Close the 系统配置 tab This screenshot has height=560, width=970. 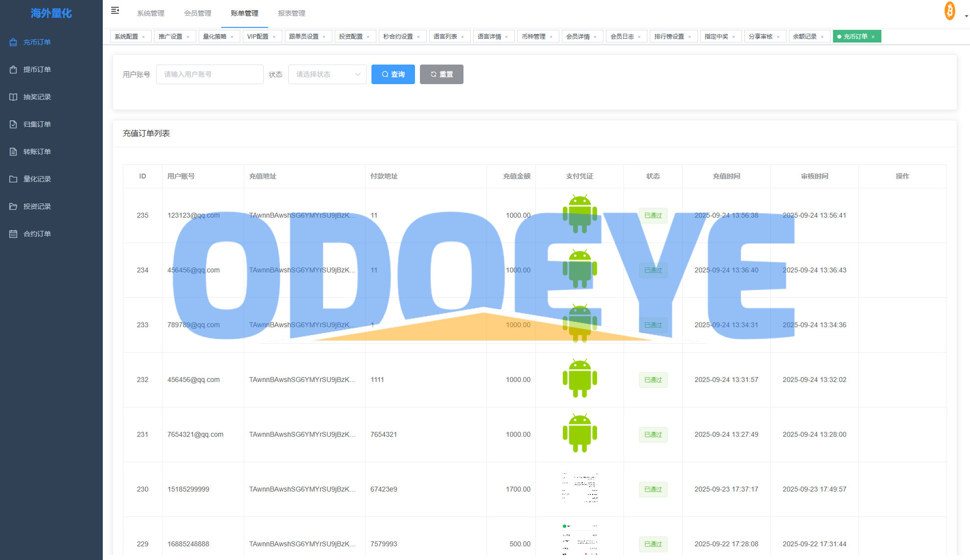click(x=143, y=37)
